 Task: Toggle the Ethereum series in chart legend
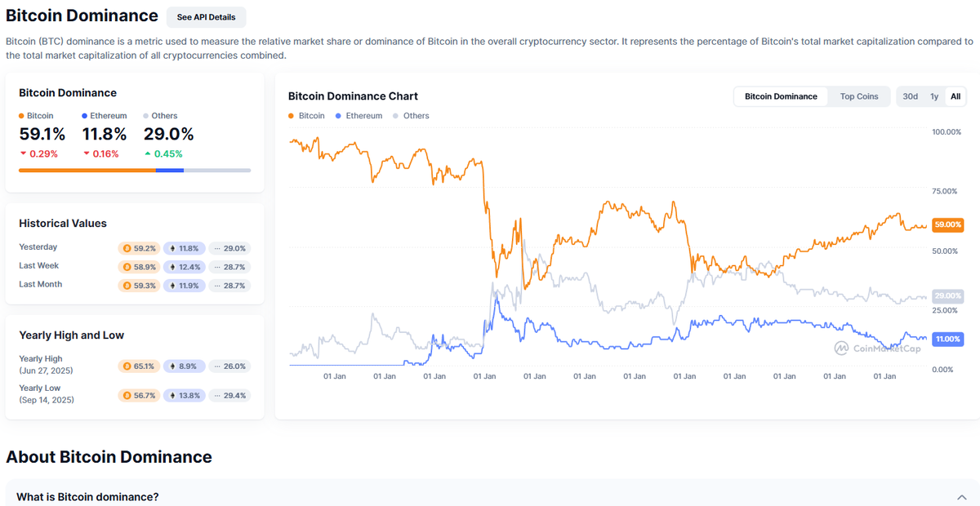(359, 116)
